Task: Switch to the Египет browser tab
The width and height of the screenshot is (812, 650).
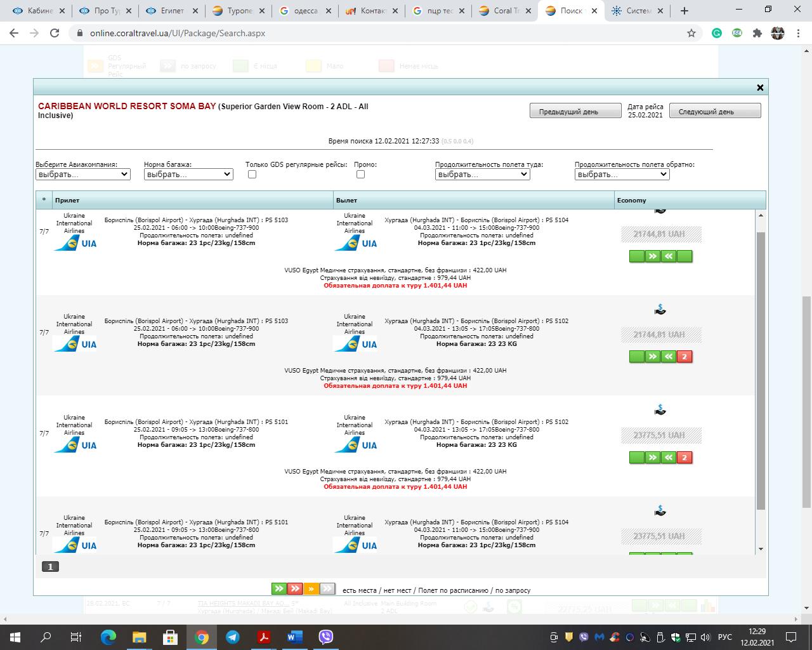Action: (x=171, y=11)
